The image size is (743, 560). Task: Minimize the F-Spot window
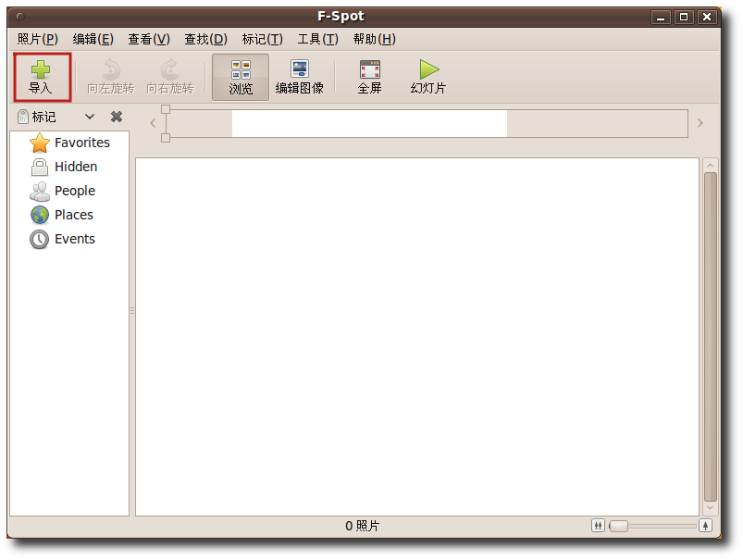pos(661,18)
